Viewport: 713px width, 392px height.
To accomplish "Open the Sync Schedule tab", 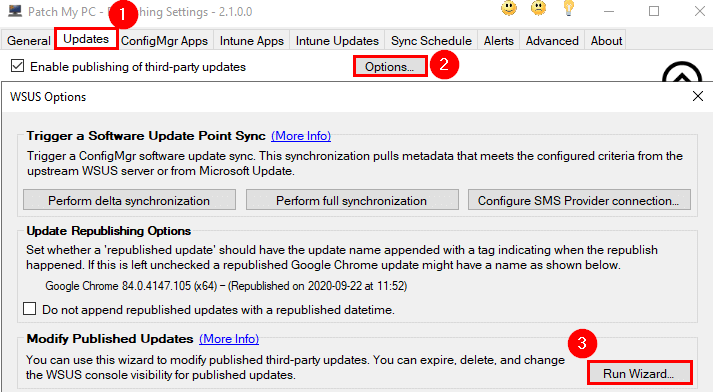I will pos(431,40).
